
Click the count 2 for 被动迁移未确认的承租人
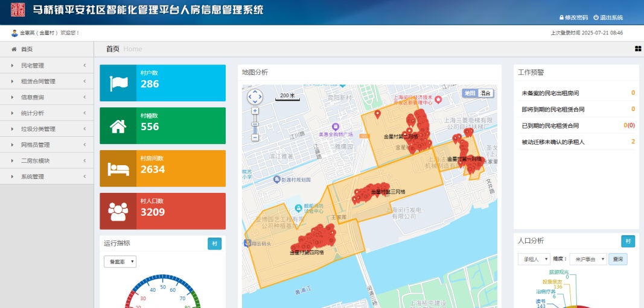click(x=633, y=142)
